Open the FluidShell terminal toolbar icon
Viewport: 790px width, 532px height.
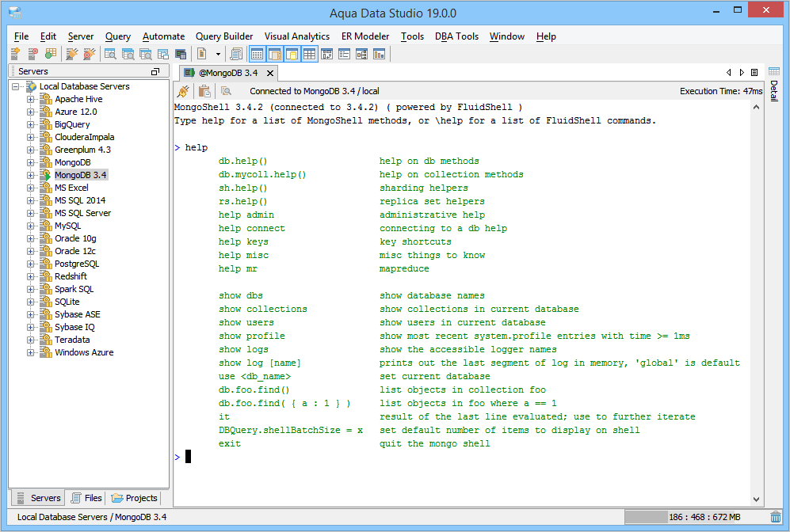click(x=181, y=54)
